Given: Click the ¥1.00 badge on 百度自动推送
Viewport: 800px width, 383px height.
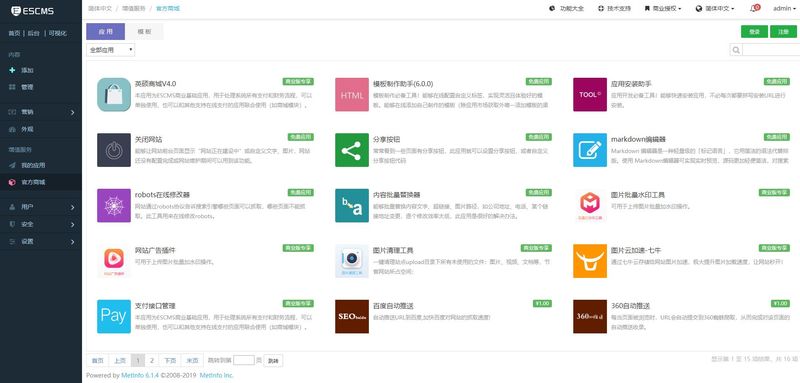Looking at the screenshot, I should coord(542,303).
